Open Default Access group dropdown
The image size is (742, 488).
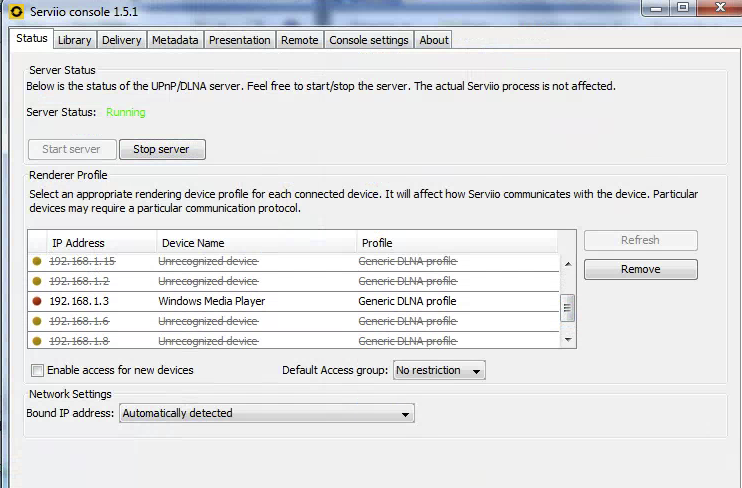coord(439,370)
